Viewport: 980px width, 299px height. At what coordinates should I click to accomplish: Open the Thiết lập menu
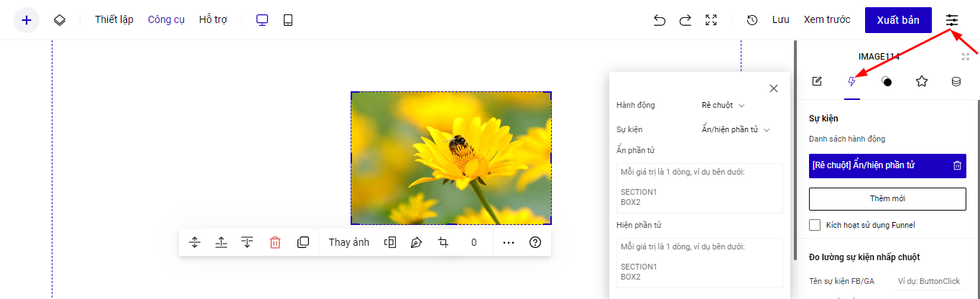coord(114,20)
